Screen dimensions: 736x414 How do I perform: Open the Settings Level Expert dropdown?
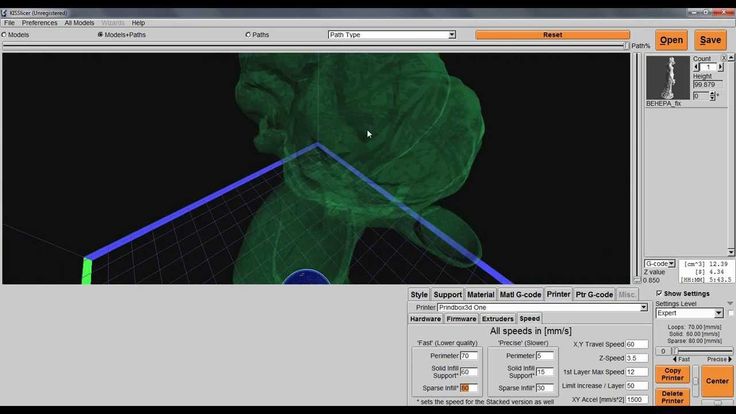point(689,313)
